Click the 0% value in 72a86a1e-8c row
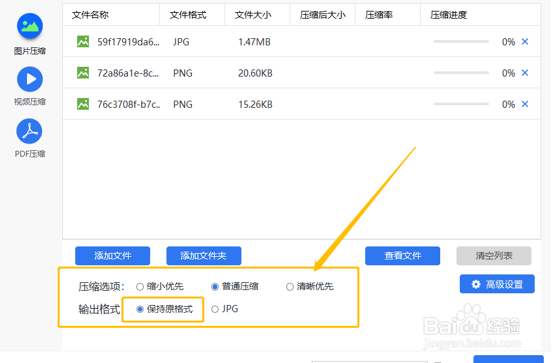The width and height of the screenshot is (552, 363). (508, 73)
